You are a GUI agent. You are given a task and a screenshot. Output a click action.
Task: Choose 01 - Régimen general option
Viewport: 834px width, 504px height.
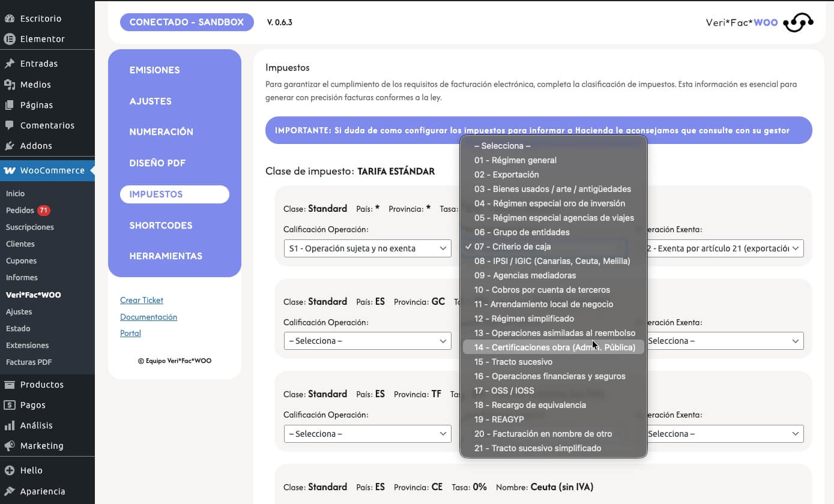(554, 160)
